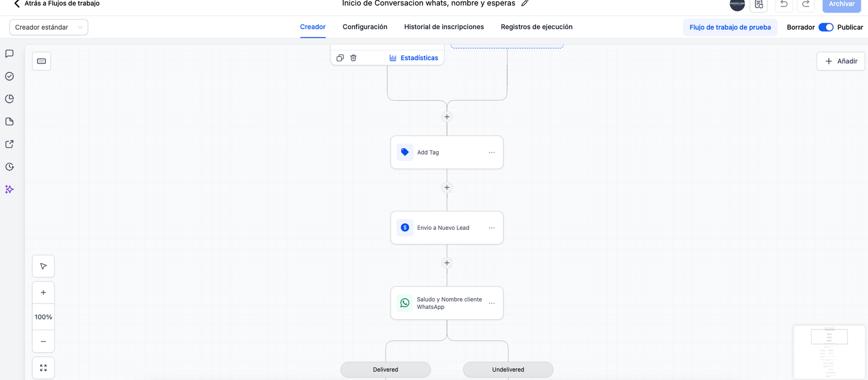
Task: Zoom in with the plus control
Action: click(43, 293)
